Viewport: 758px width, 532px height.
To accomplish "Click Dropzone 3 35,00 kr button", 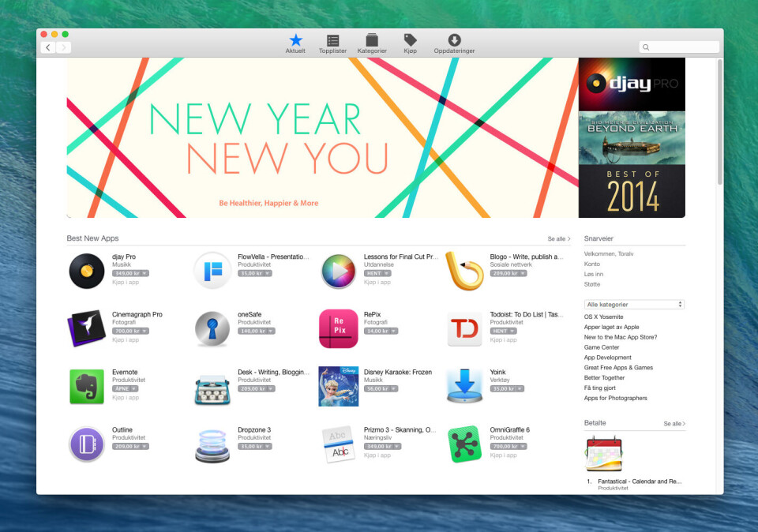I will point(255,447).
